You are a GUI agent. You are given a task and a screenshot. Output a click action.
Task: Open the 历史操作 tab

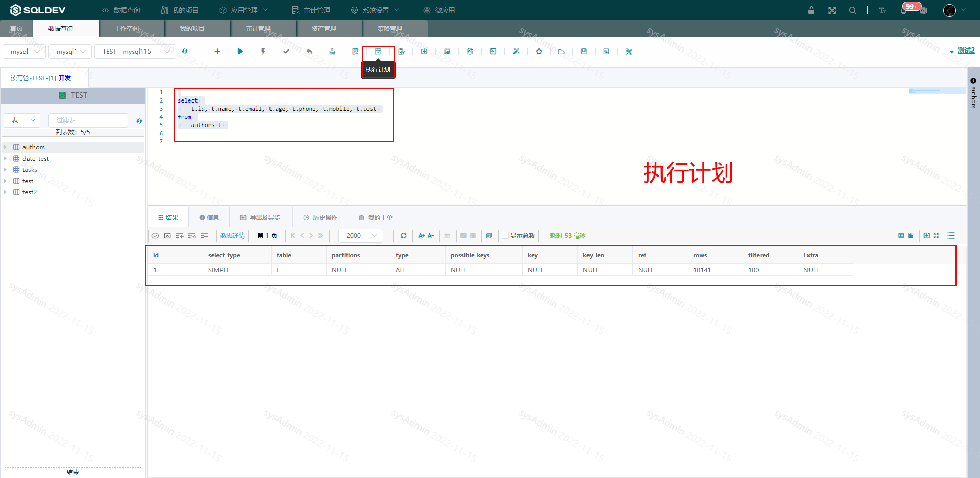click(x=321, y=218)
